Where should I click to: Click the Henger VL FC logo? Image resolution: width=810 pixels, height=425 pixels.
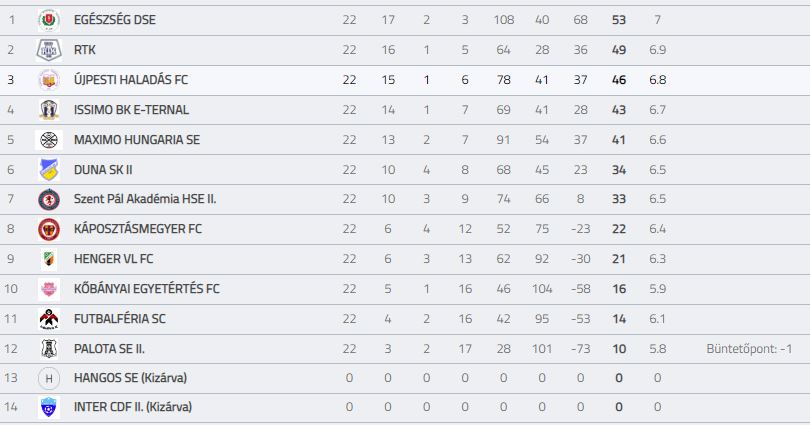click(x=49, y=259)
